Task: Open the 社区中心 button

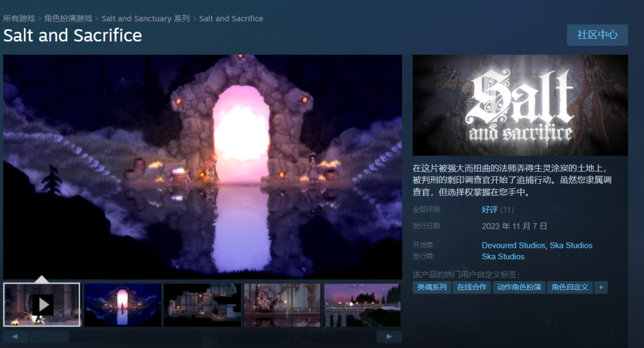Action: (x=597, y=35)
